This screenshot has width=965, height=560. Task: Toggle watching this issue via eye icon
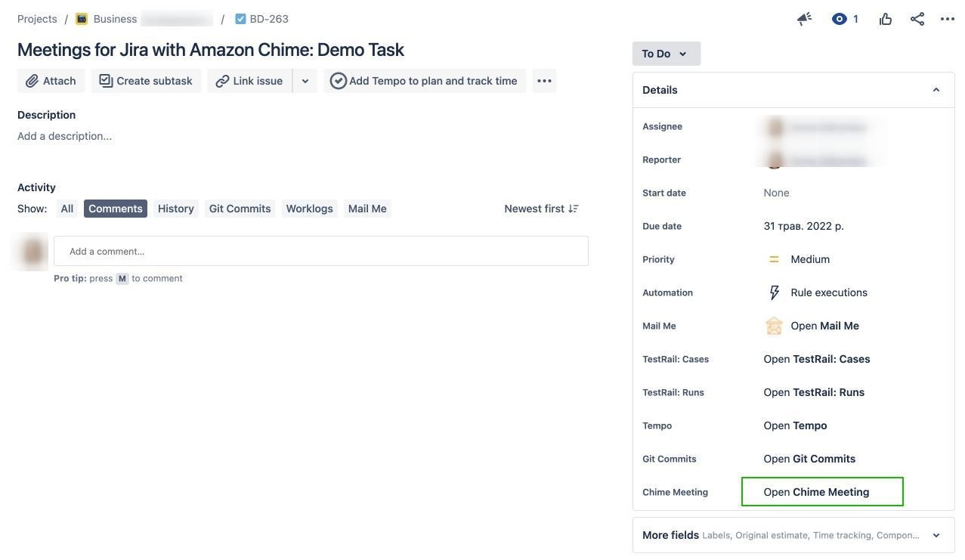point(839,19)
